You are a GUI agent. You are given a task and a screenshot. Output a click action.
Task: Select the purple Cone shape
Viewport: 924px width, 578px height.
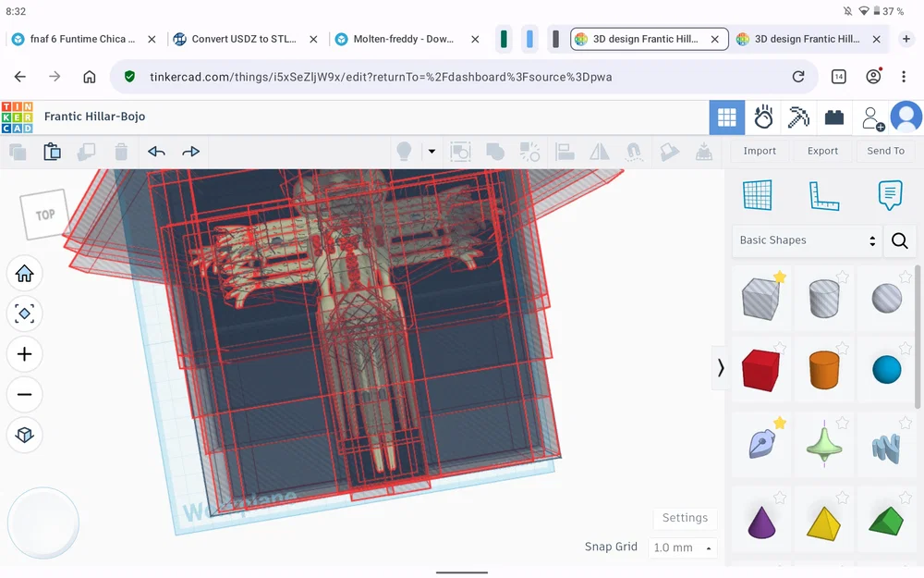[x=760, y=522]
